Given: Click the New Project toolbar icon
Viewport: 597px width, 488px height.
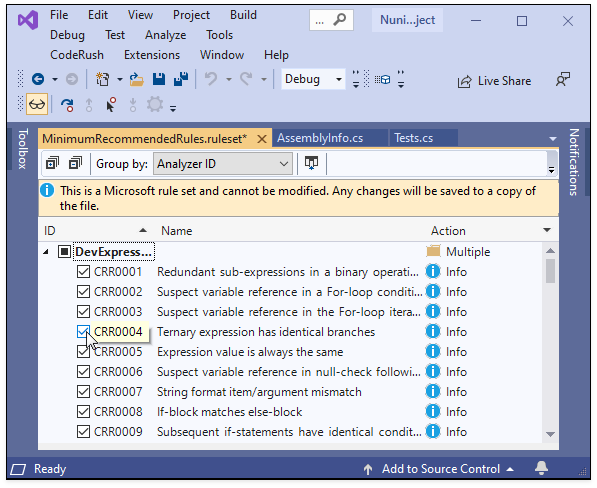Looking at the screenshot, I should click(x=102, y=79).
